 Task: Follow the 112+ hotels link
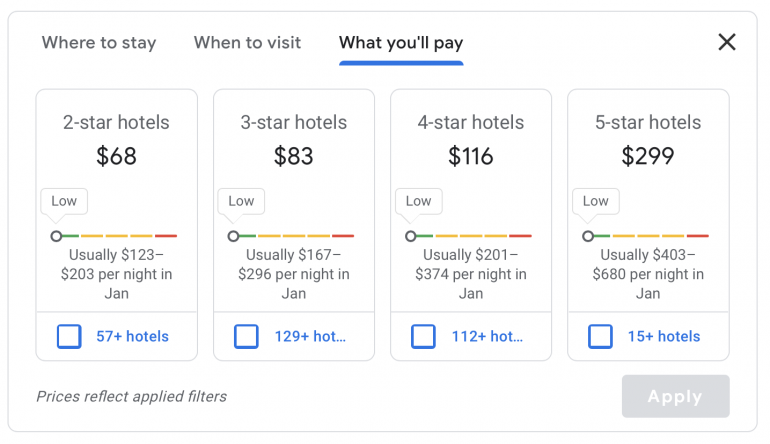tap(487, 336)
